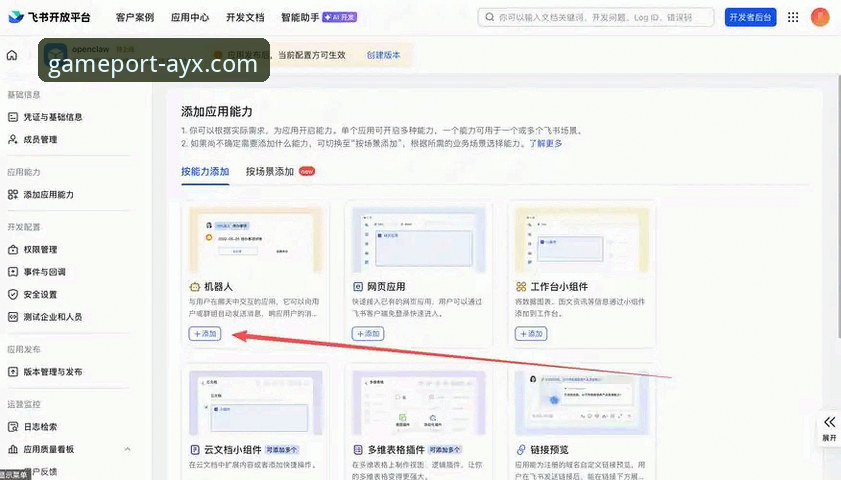Open 测试企业和人员 in the sidebar

point(53,317)
